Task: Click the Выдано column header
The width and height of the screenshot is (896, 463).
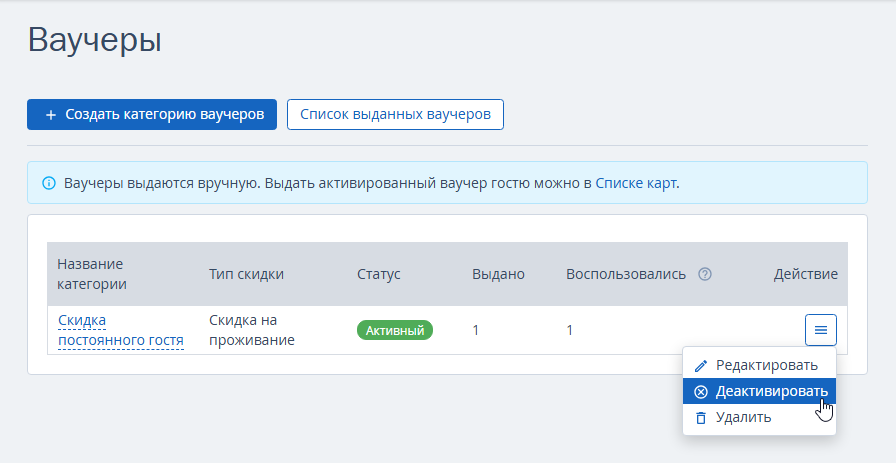Action: (x=498, y=274)
